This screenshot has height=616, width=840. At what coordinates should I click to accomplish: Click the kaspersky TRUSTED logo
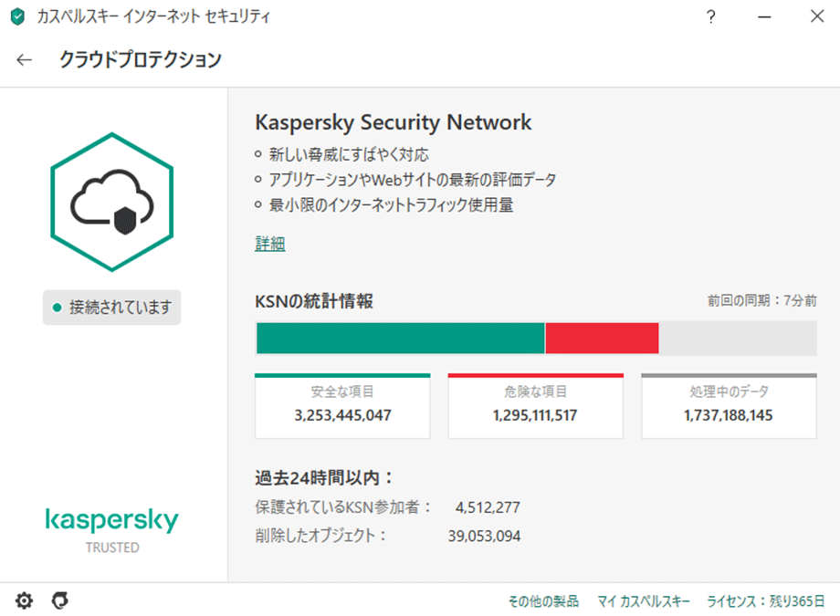112,530
